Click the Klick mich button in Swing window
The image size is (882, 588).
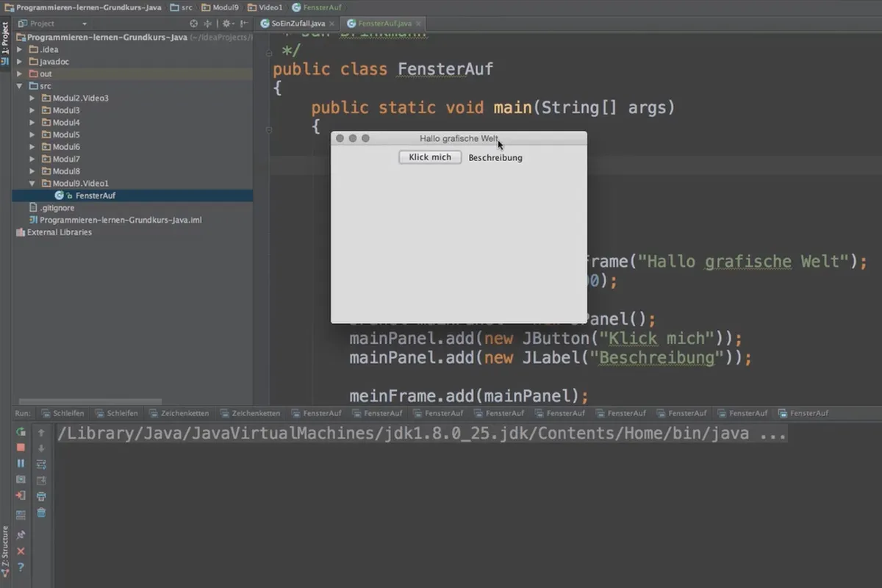(430, 157)
